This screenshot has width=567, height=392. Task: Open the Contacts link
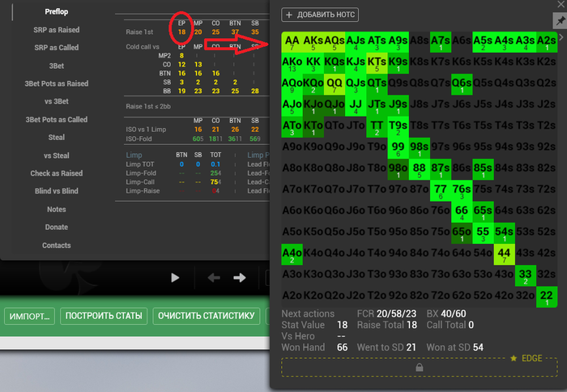[57, 245]
